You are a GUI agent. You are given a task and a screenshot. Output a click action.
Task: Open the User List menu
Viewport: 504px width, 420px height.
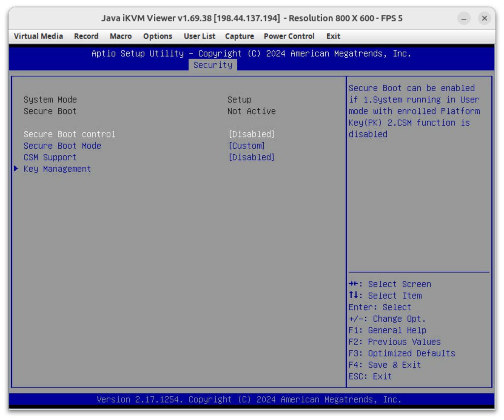point(199,36)
